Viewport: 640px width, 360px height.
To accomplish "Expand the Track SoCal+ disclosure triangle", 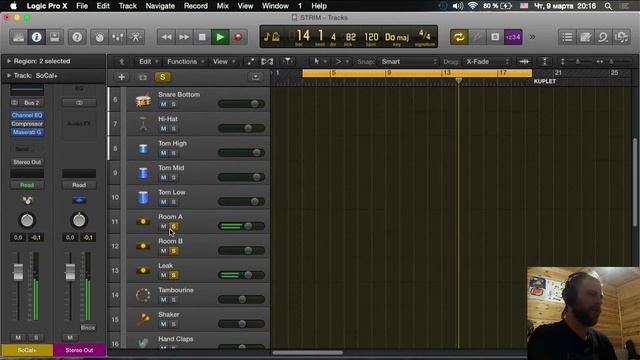I will pyautogui.click(x=9, y=76).
